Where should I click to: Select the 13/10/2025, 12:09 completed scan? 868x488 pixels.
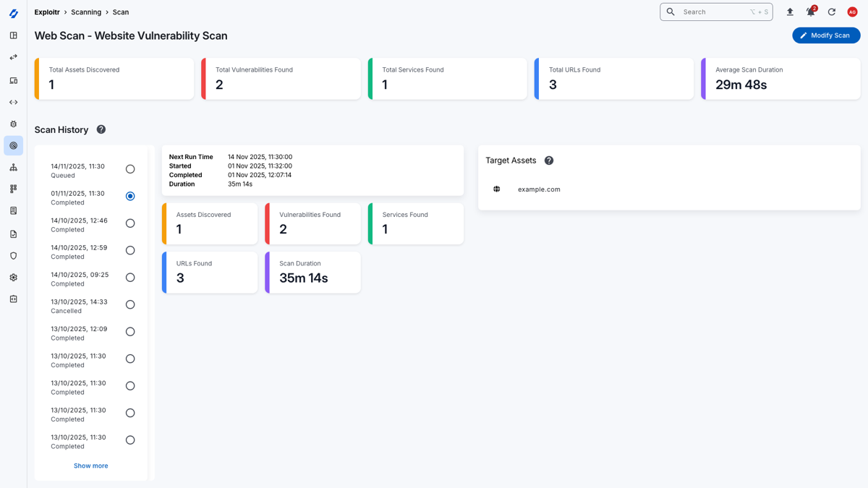point(130,332)
